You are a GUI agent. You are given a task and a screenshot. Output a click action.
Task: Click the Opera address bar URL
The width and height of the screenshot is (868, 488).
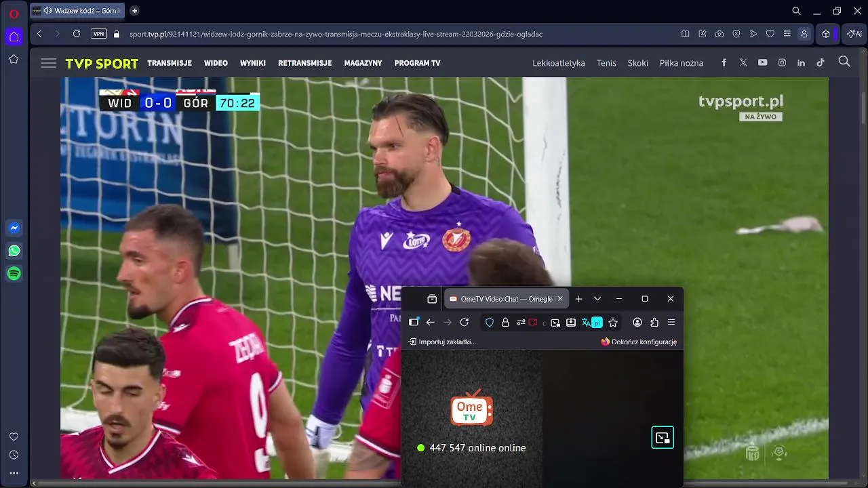tap(336, 34)
